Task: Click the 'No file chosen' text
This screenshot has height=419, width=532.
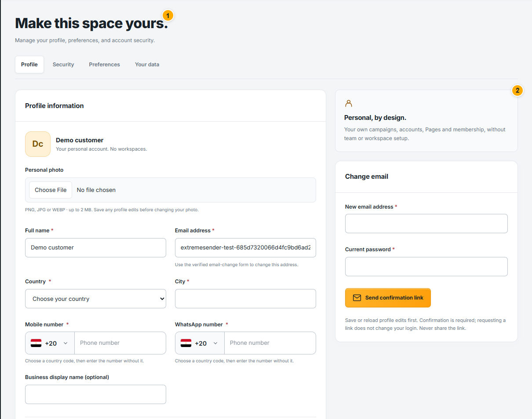Action: point(96,190)
